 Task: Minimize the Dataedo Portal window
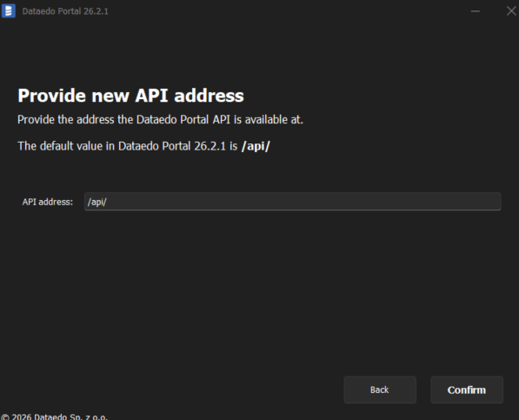click(476, 11)
